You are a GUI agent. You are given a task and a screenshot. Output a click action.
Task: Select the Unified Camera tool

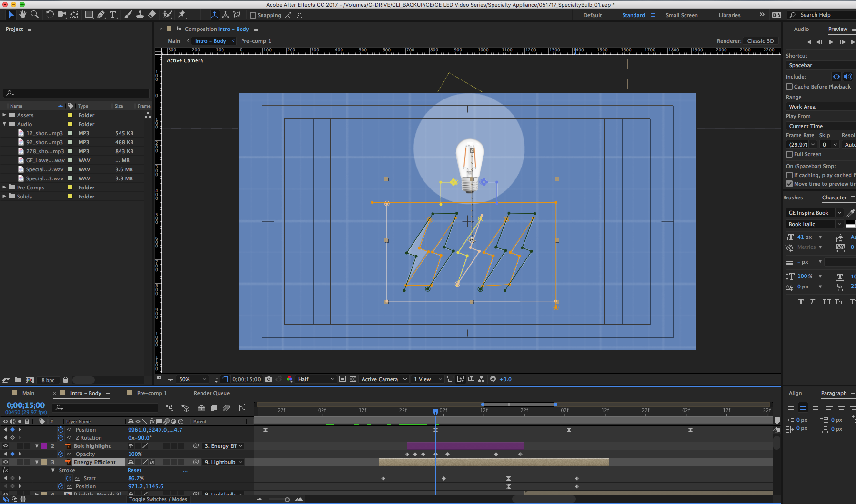(x=62, y=15)
